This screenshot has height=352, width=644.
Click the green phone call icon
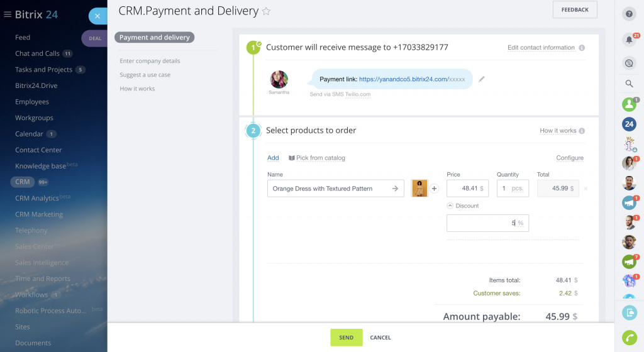tap(629, 338)
